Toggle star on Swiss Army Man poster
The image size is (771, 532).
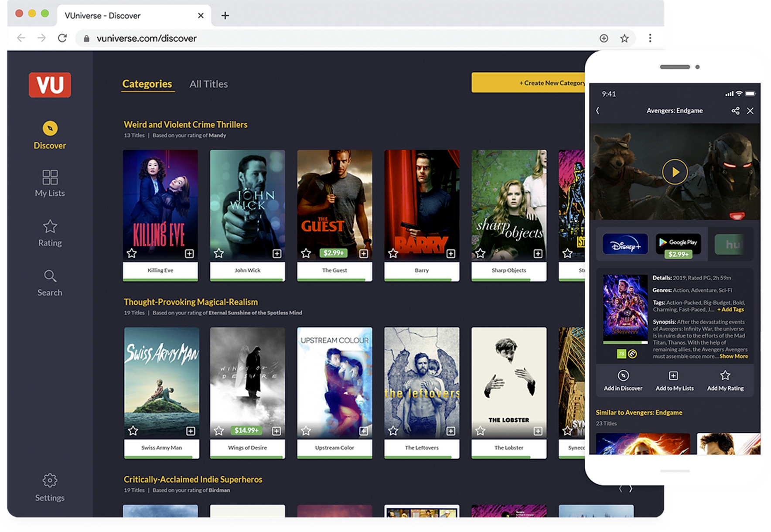pyautogui.click(x=133, y=430)
